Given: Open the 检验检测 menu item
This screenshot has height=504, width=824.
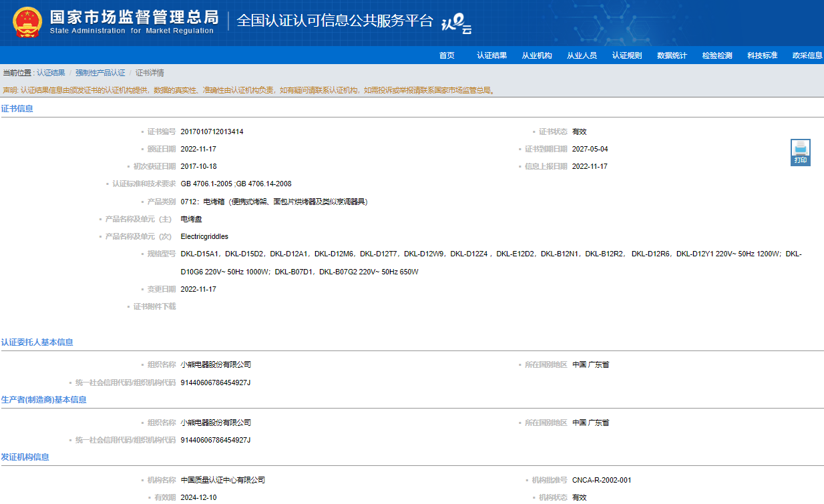Looking at the screenshot, I should click(x=717, y=55).
